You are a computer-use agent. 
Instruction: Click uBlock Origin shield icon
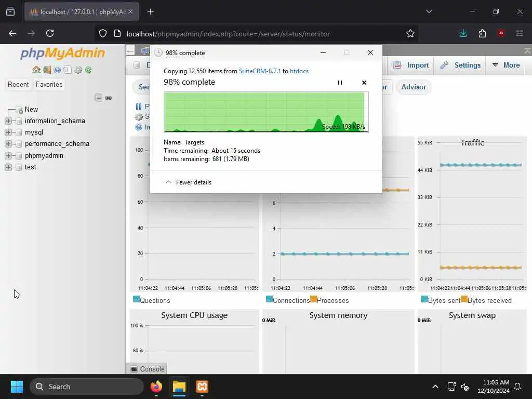501,33
